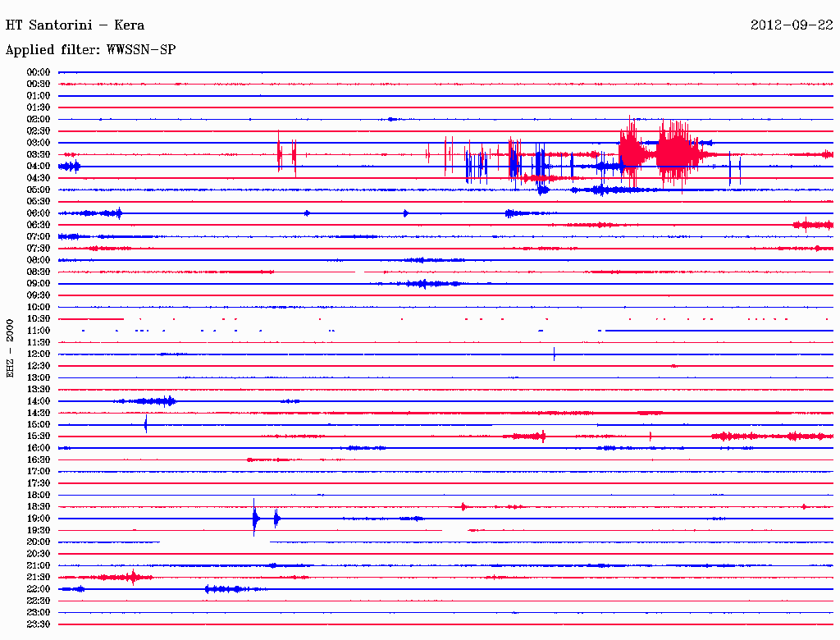Click the "19:30" time label
The height and width of the screenshot is (640, 840).
coord(39,531)
